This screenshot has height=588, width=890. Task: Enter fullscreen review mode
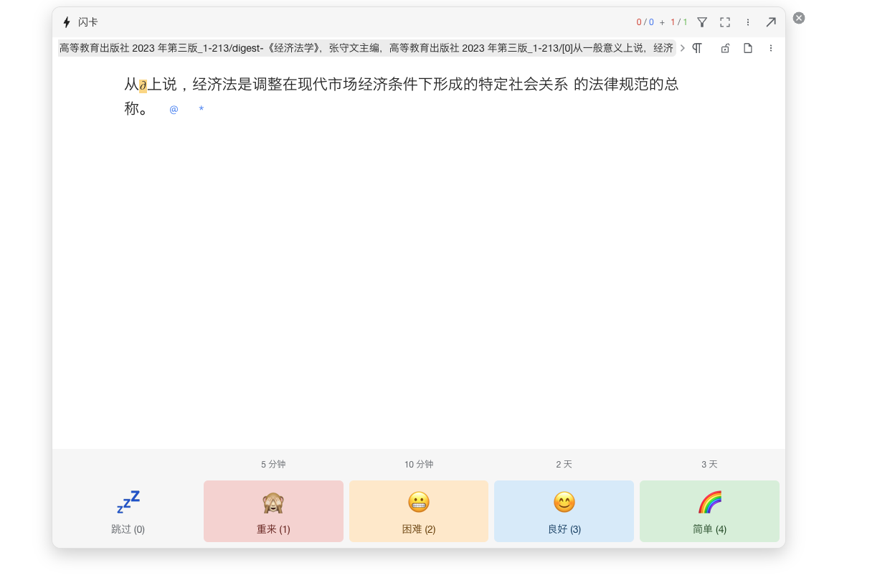(724, 22)
